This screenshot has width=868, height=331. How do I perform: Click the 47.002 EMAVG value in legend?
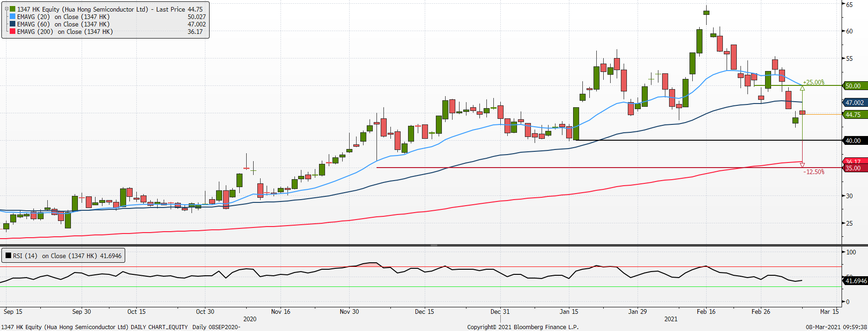click(x=197, y=24)
